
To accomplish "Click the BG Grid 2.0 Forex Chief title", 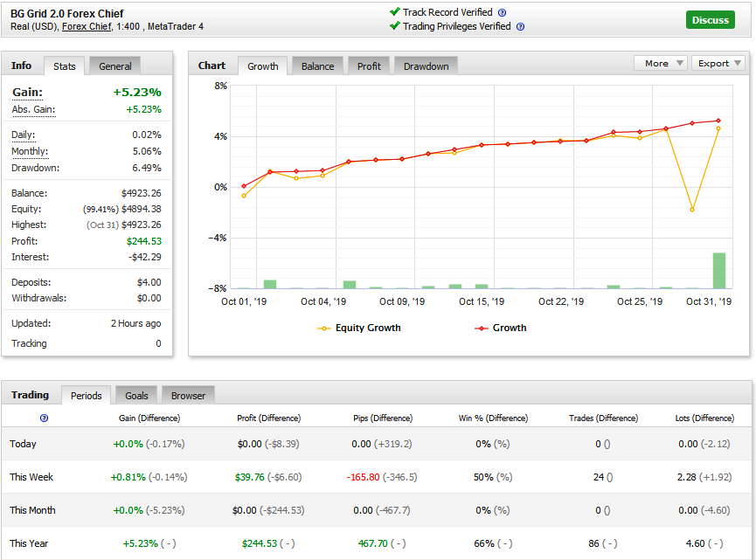I will pyautogui.click(x=67, y=13).
